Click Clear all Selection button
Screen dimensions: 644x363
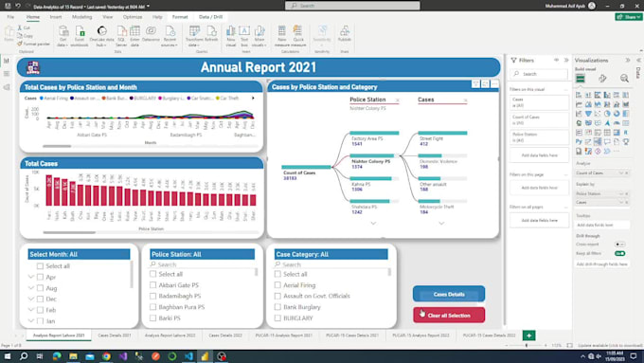click(x=449, y=316)
